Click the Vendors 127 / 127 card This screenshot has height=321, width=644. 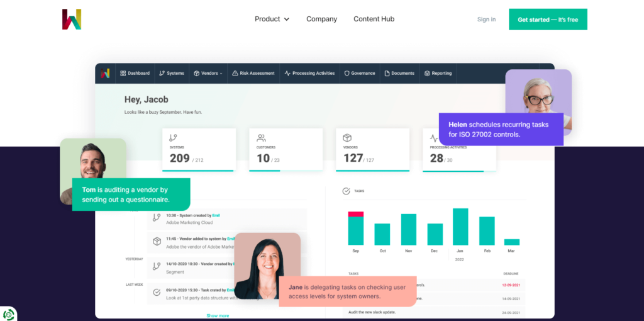[x=372, y=150]
